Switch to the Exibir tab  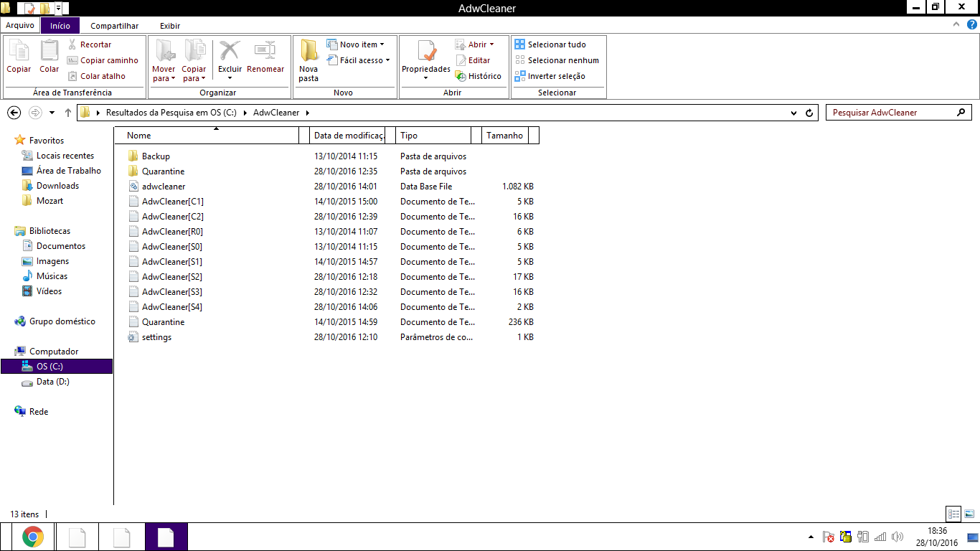[170, 26]
